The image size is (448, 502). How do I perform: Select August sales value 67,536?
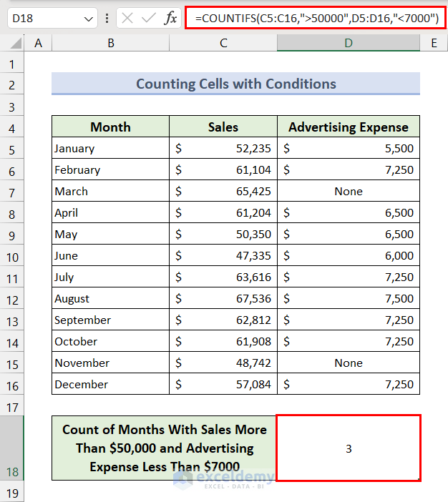click(223, 299)
